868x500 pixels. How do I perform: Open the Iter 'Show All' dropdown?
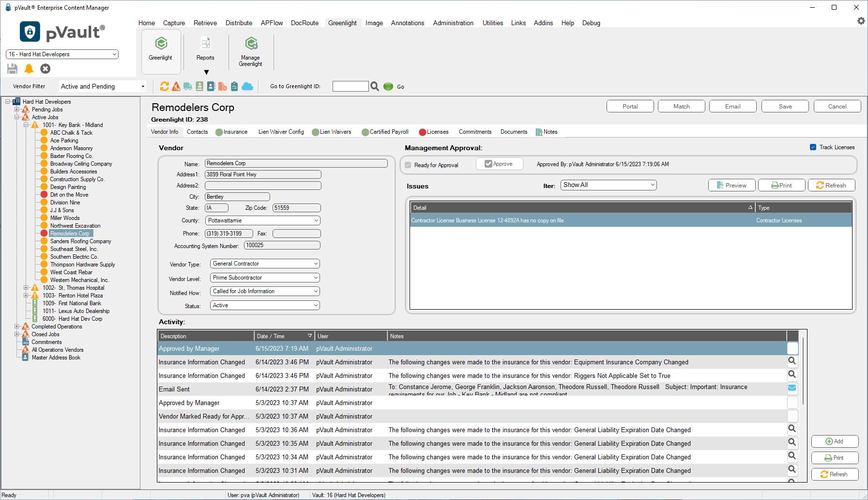(x=609, y=185)
